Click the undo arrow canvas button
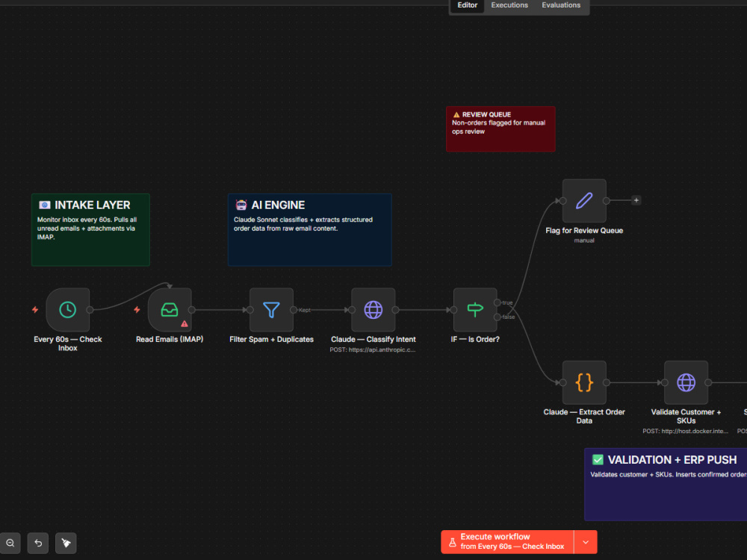 (38, 543)
